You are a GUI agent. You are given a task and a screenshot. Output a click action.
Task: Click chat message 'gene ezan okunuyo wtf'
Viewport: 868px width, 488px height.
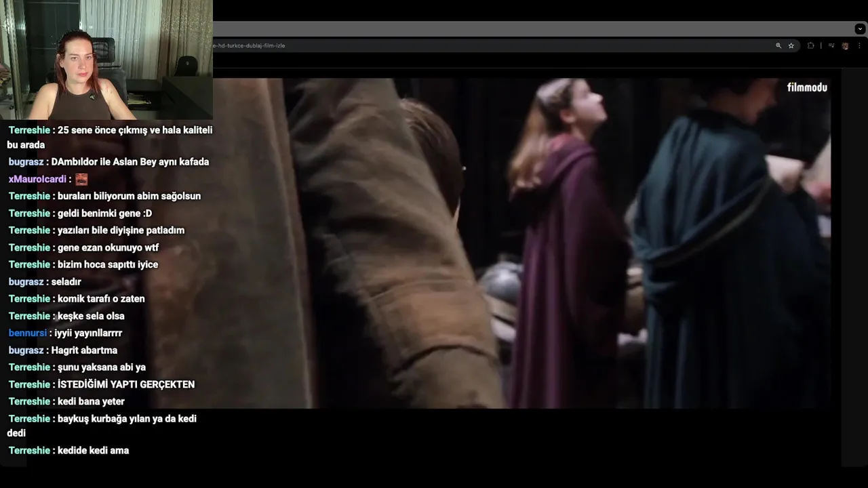tap(108, 247)
